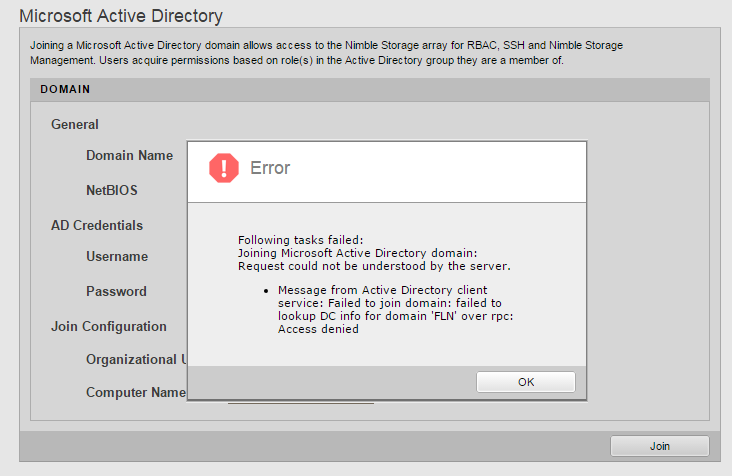Image resolution: width=732 pixels, height=476 pixels.
Task: Click the 'Organizational U' field label
Action: (136, 359)
